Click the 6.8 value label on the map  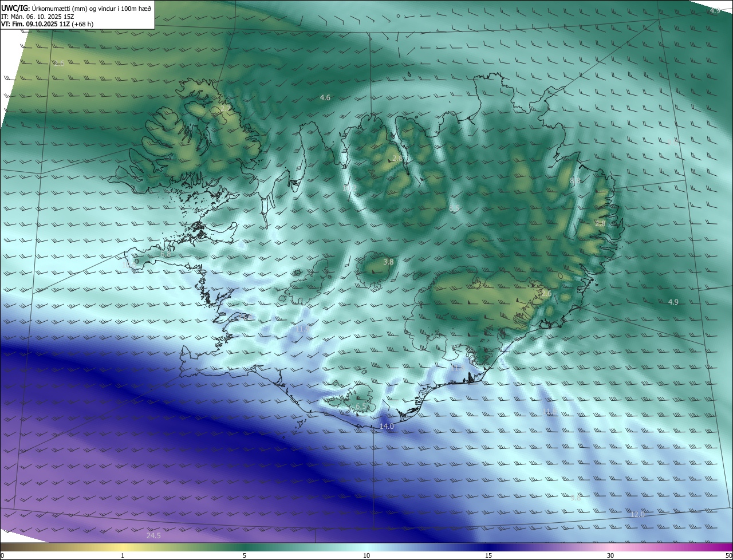[x=165, y=255]
